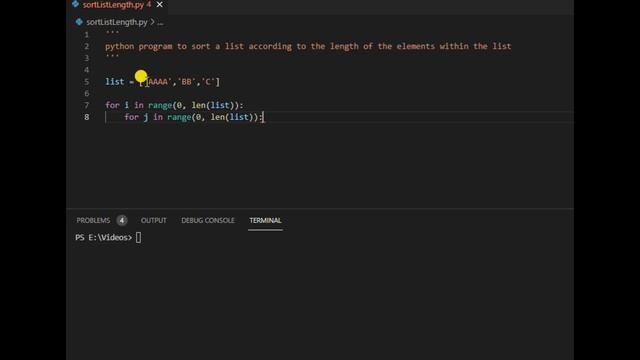The image size is (640, 360).
Task: Select the sortListLength.py editor tab
Action: click(117, 5)
